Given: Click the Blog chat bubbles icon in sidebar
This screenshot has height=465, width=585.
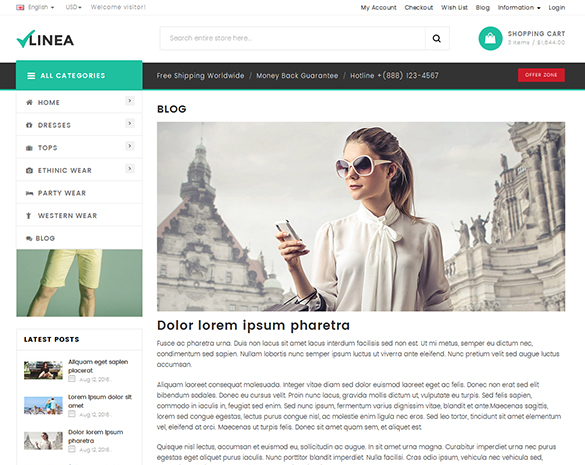Looking at the screenshot, I should [29, 238].
